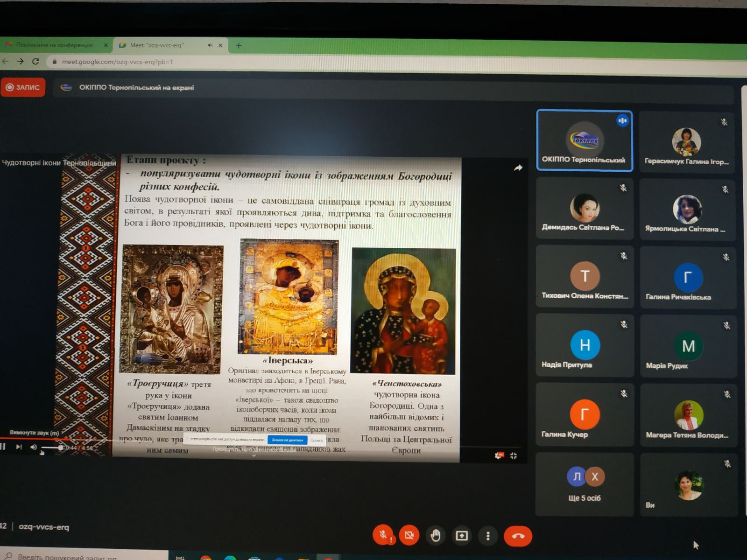Expand the Ще 5 осіб participants tile
The height and width of the screenshot is (560, 747).
pos(585,484)
